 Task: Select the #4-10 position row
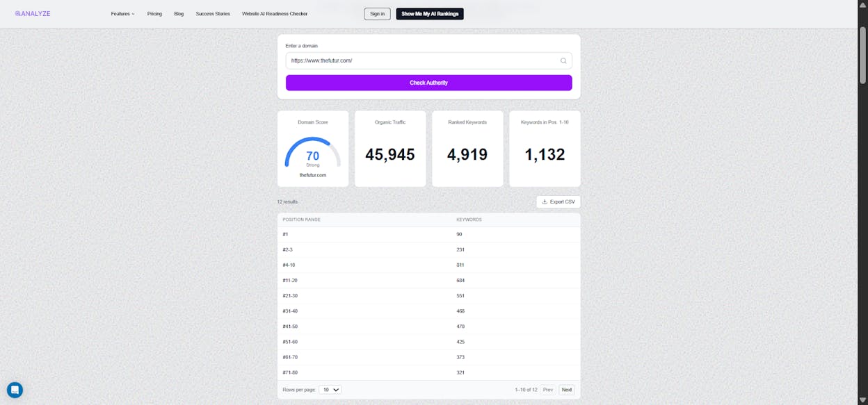point(428,265)
